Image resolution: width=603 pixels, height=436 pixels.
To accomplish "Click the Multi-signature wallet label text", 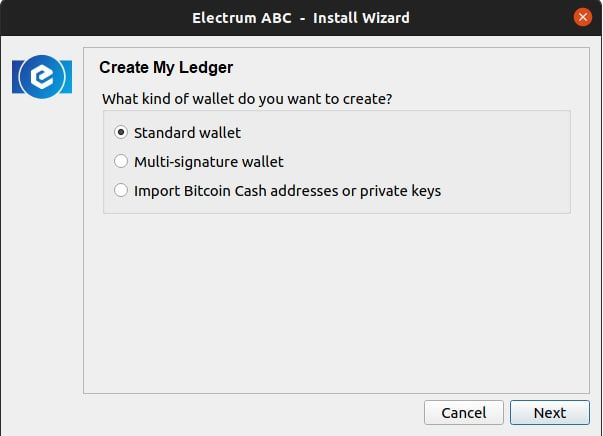I will point(208,161).
